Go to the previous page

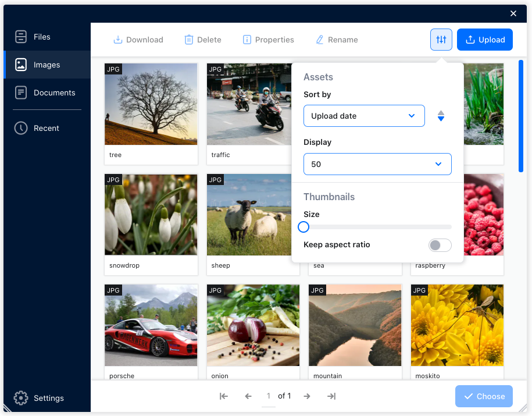coord(248,396)
